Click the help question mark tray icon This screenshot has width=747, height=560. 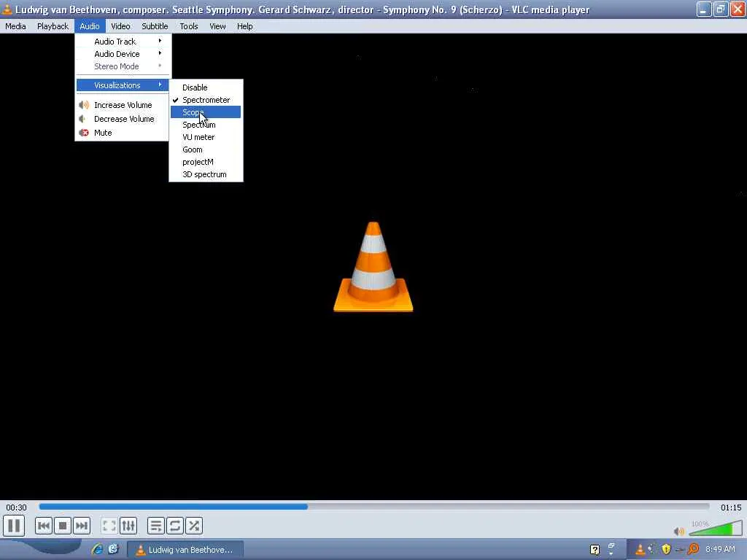(595, 550)
